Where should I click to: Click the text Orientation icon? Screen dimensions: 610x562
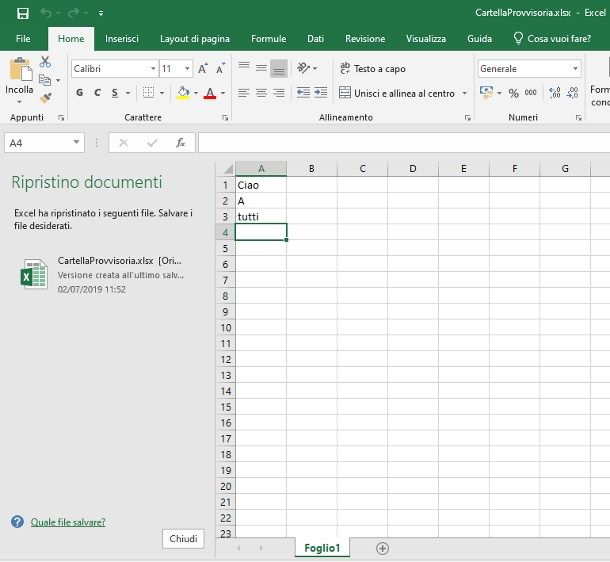click(x=303, y=68)
